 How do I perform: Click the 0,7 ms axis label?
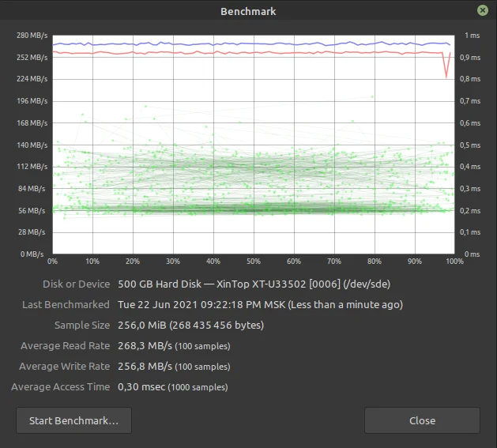470,101
